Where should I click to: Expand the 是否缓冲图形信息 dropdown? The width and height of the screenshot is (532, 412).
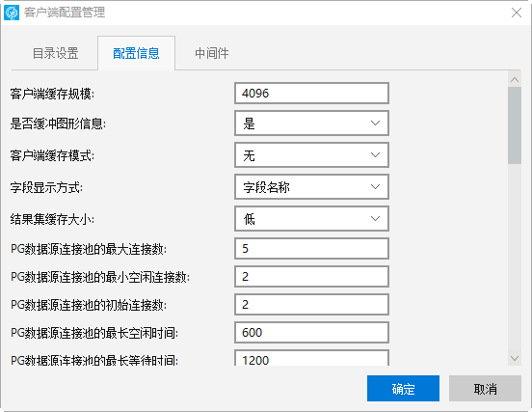pyautogui.click(x=311, y=123)
